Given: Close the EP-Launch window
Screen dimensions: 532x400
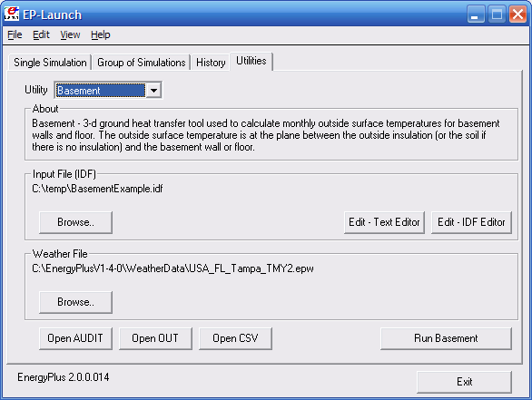Looking at the screenshot, I should 517,15.
